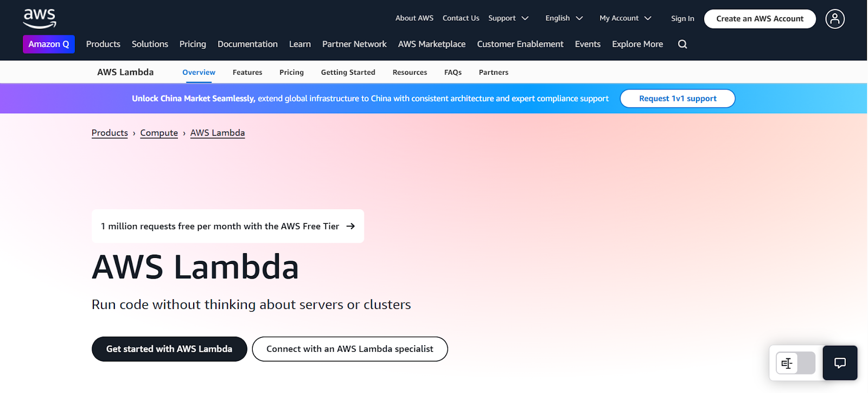This screenshot has height=393, width=868.
Task: Open the chat support icon
Action: (840, 363)
